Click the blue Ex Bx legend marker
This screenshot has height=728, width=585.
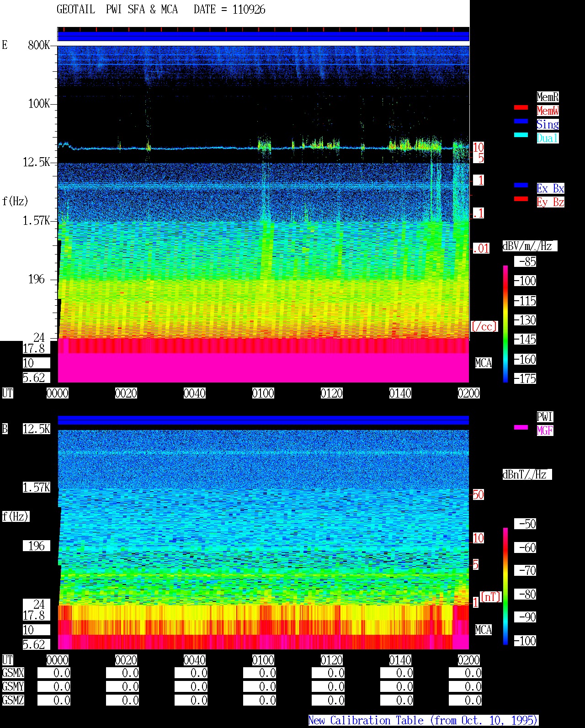(521, 186)
